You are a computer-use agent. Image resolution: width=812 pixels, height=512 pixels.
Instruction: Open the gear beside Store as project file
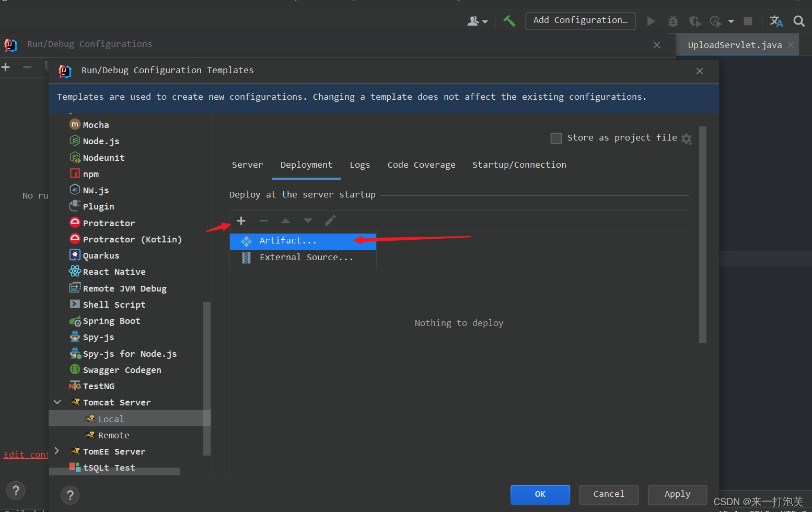coord(687,138)
